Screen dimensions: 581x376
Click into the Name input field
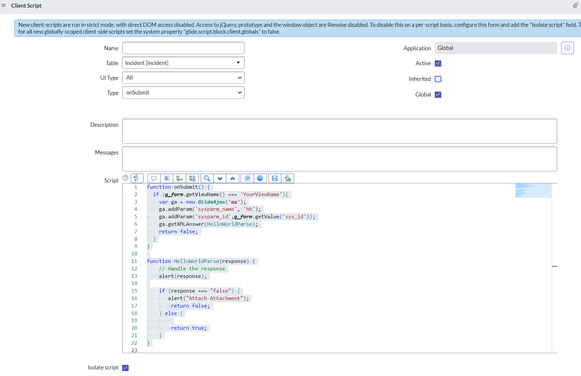pos(183,48)
